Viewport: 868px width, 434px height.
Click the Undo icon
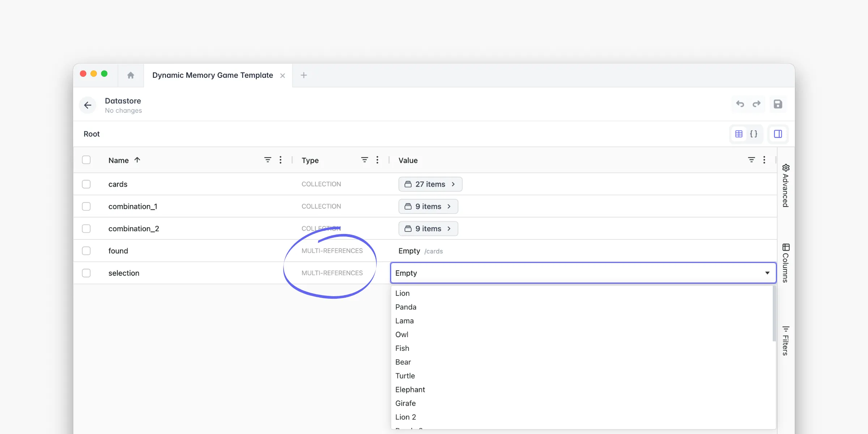click(740, 104)
